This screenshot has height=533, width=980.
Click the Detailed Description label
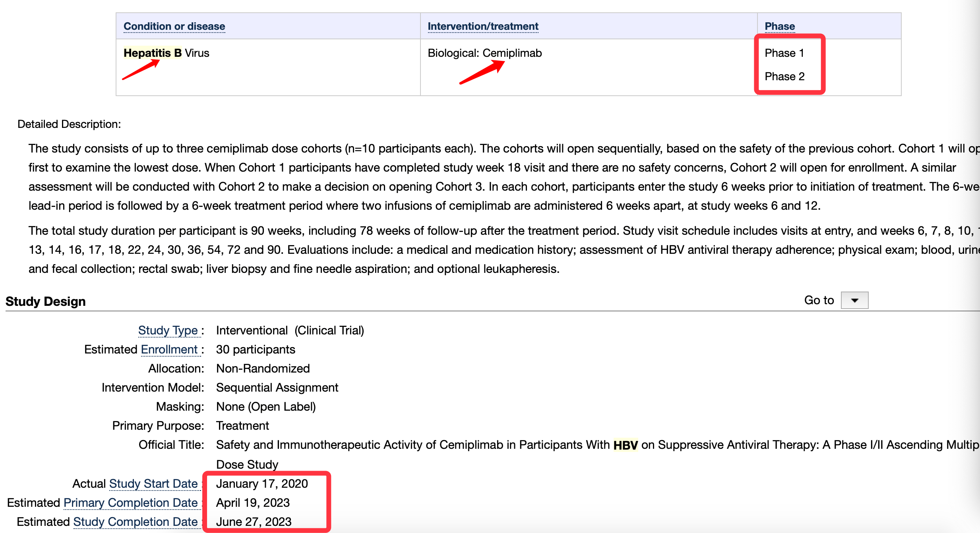point(69,124)
